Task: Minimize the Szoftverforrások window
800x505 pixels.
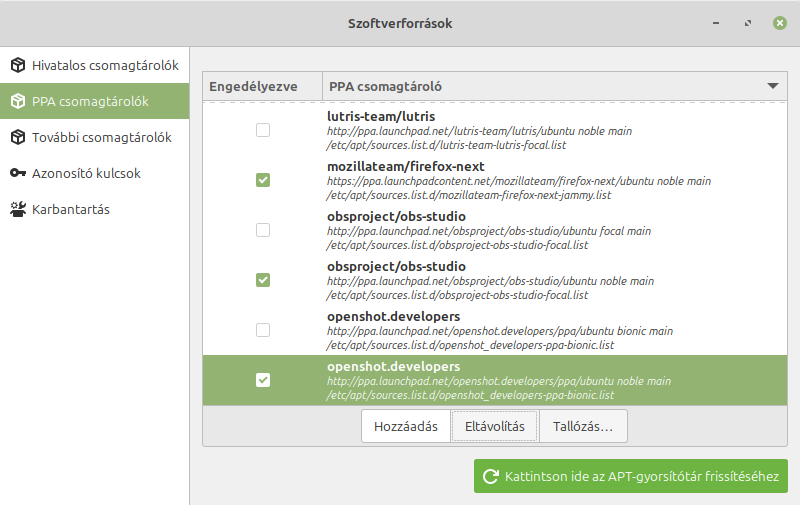Action: pos(716,23)
